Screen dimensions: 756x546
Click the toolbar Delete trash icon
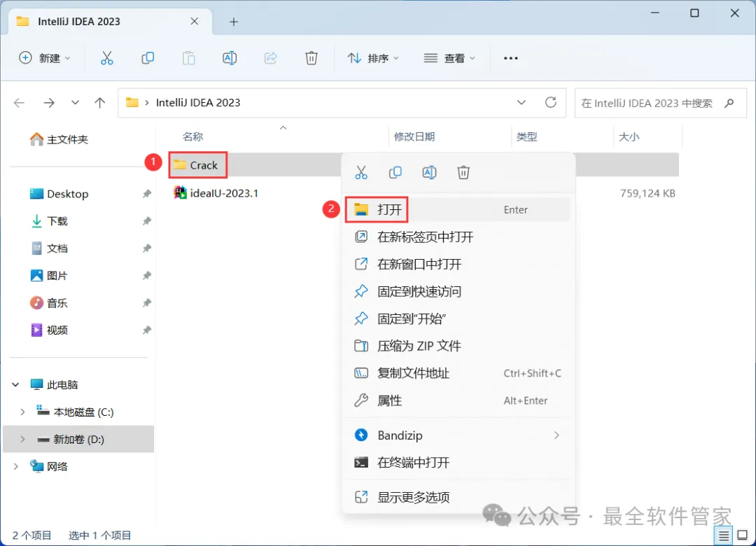tap(311, 58)
